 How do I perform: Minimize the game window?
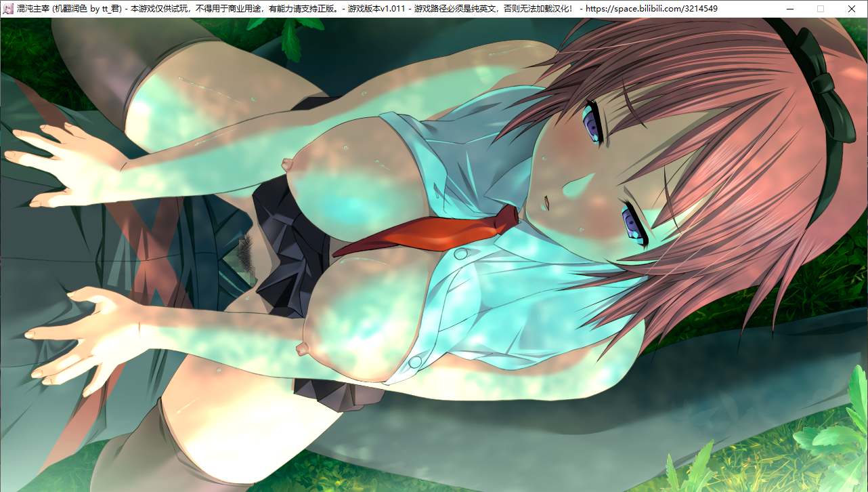coord(789,9)
